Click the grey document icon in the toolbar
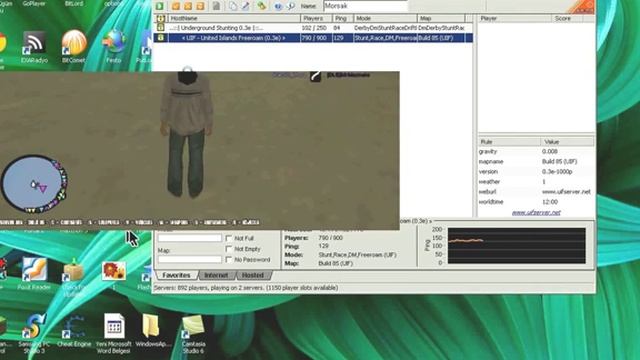This screenshot has width=640, height=360. (216, 6)
